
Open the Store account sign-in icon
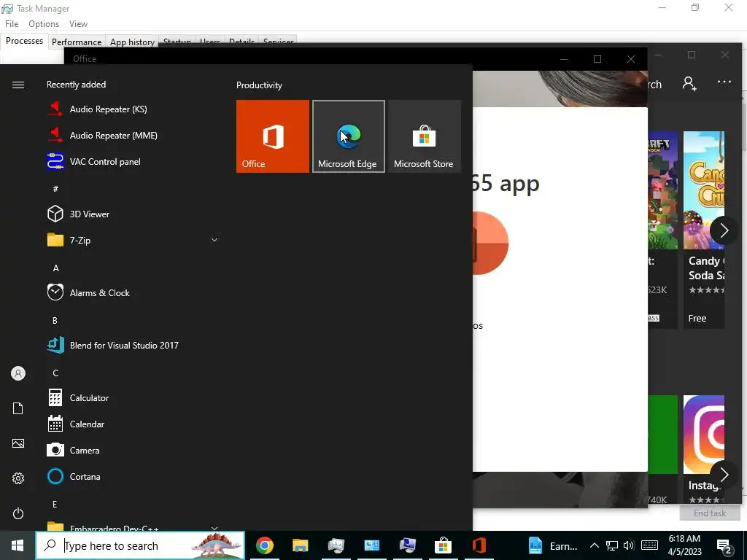689,83
